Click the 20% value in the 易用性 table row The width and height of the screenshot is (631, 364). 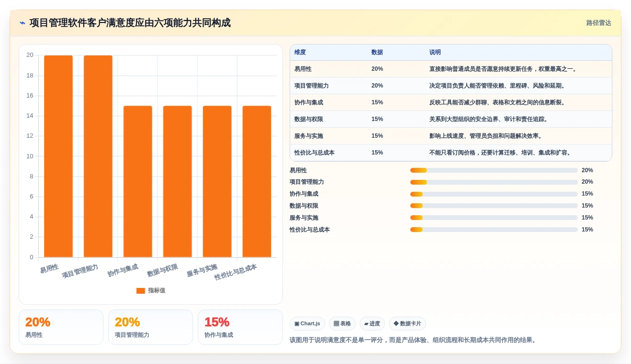[x=377, y=69]
